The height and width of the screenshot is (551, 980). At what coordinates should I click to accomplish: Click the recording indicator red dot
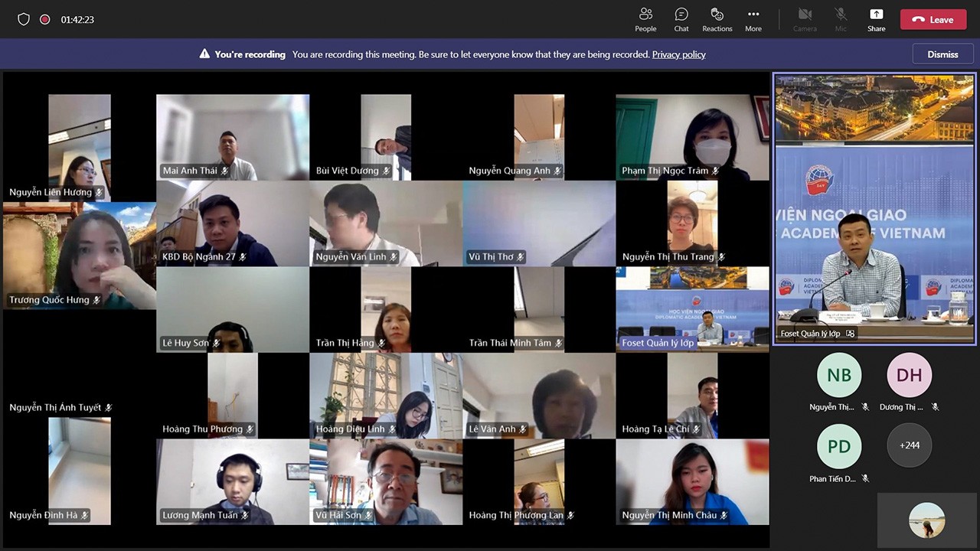(45, 19)
